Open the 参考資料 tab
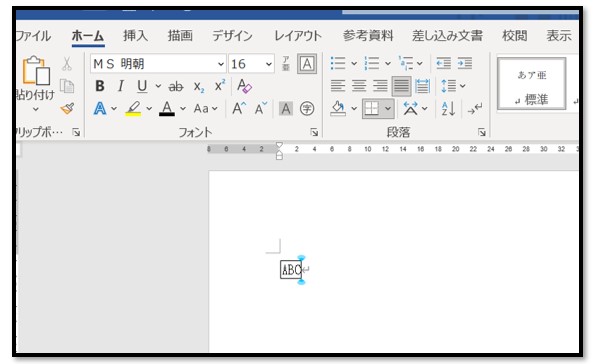The width and height of the screenshot is (597, 364). tap(368, 36)
